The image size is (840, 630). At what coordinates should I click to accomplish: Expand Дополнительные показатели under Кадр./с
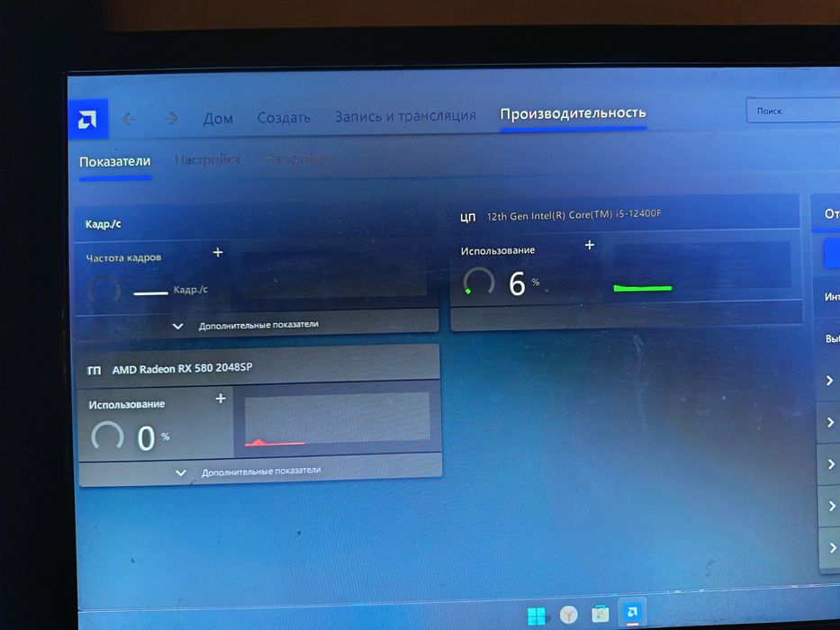257,325
